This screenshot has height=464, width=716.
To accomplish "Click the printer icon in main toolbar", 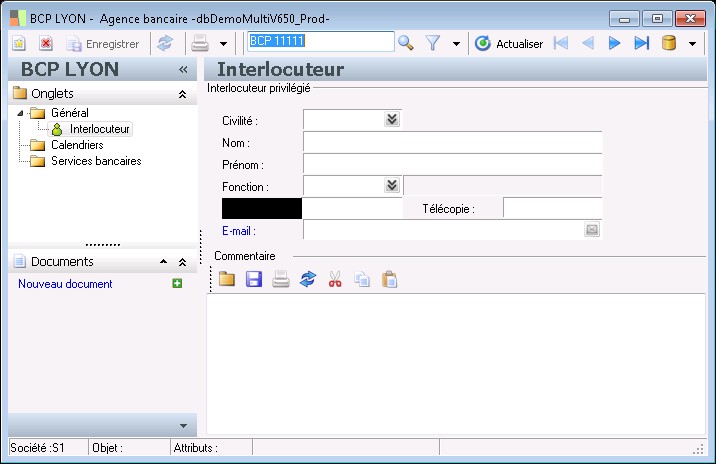I will tap(200, 43).
